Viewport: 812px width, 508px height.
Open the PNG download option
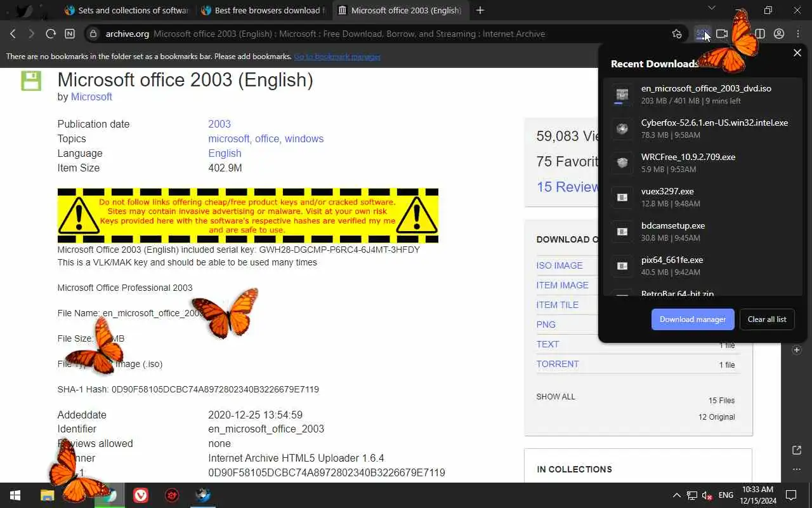click(x=546, y=324)
